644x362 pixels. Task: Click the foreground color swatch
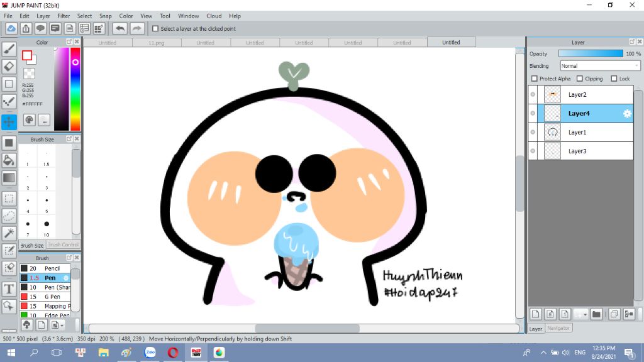tap(27, 55)
